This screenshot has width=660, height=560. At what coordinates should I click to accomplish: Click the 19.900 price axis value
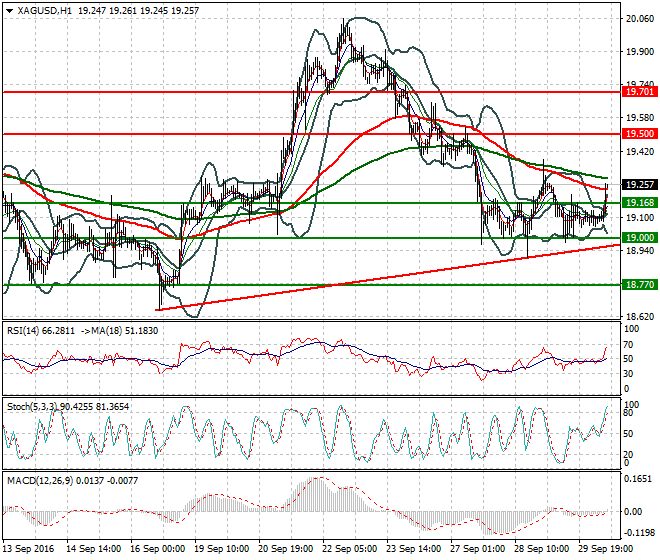(640, 52)
